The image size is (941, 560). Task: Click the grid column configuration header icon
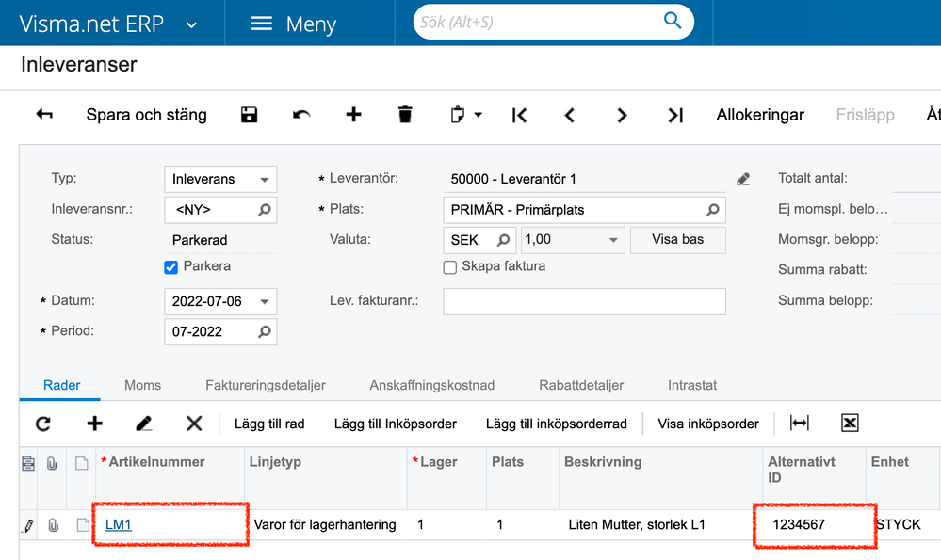(28, 463)
